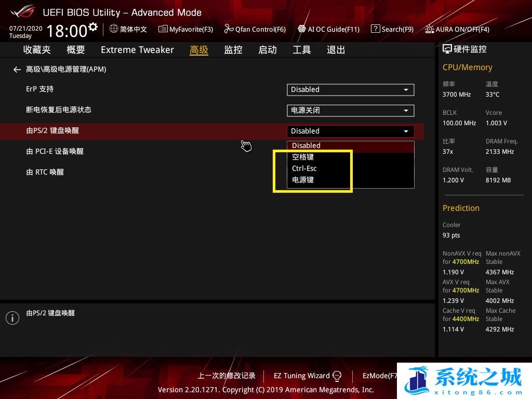
Task: Click the 33°C temperature value
Action: 493,95
